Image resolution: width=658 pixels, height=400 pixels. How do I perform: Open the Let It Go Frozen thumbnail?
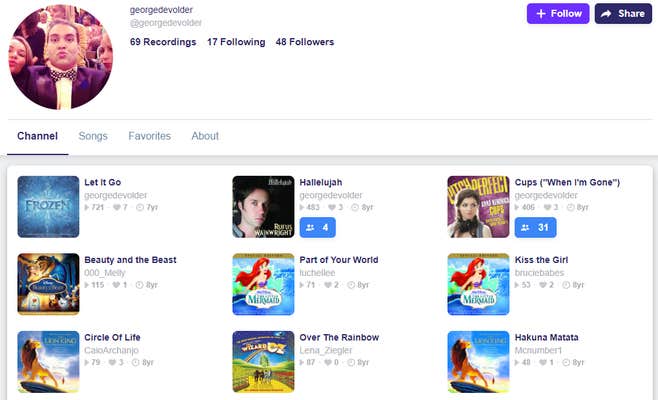(x=48, y=206)
